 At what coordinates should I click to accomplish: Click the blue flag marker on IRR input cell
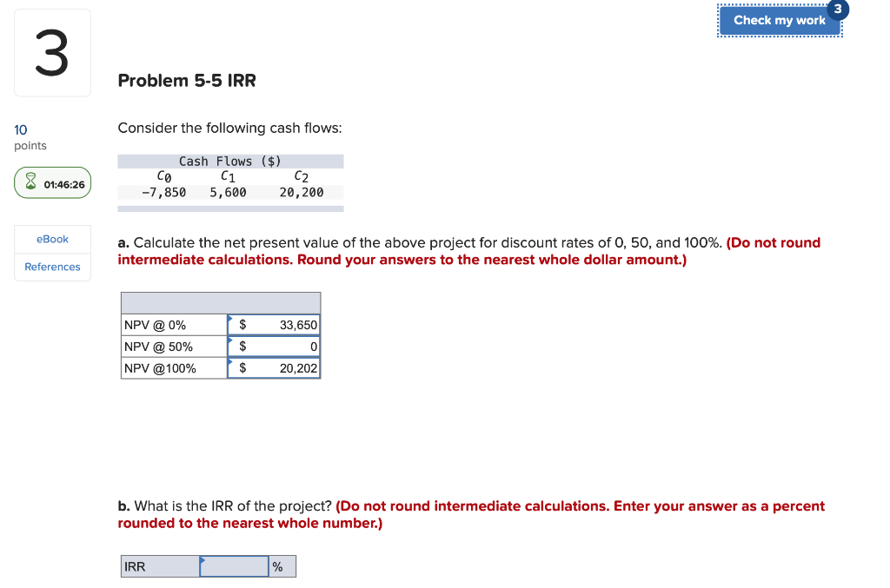[202, 559]
